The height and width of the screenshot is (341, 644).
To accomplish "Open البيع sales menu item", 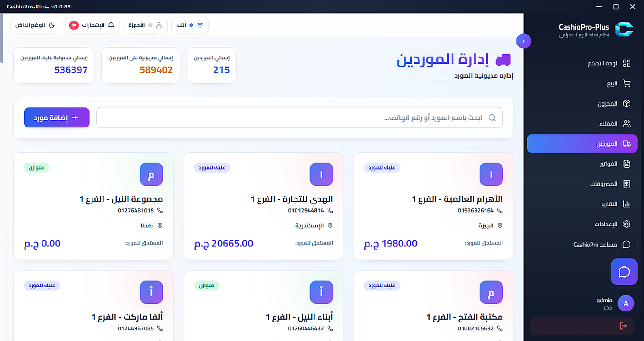I will (582, 84).
